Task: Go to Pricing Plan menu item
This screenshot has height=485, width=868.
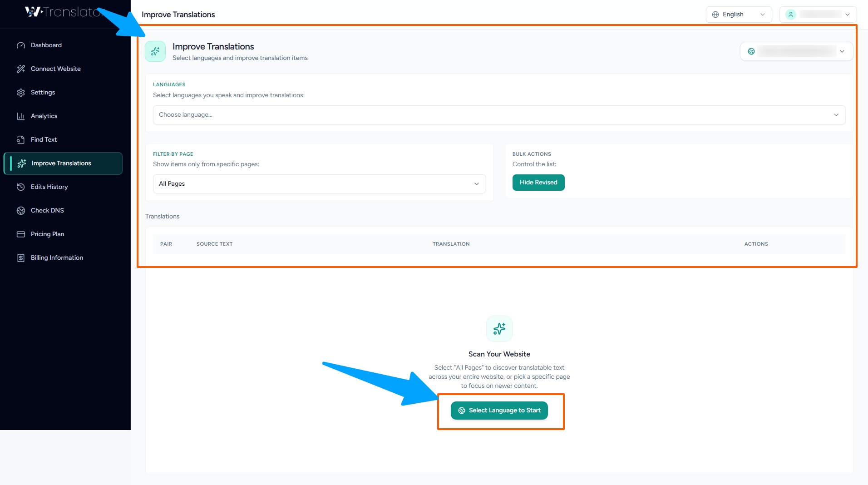Action: pos(48,234)
